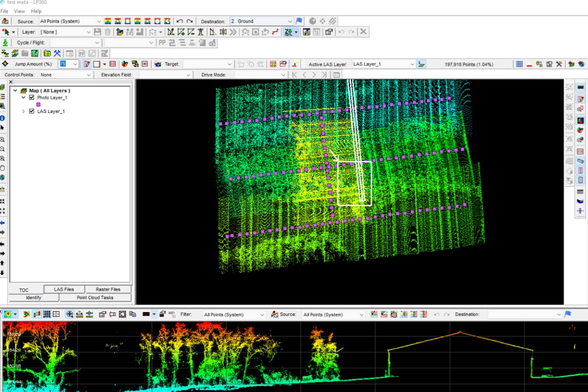Click the green download arrow beside Cycle / Flight
This screenshot has height=392, width=588.
tap(5, 43)
